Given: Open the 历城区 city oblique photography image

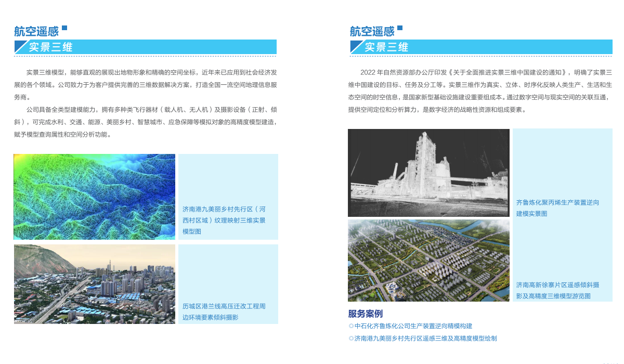Looking at the screenshot, I should (95, 284).
